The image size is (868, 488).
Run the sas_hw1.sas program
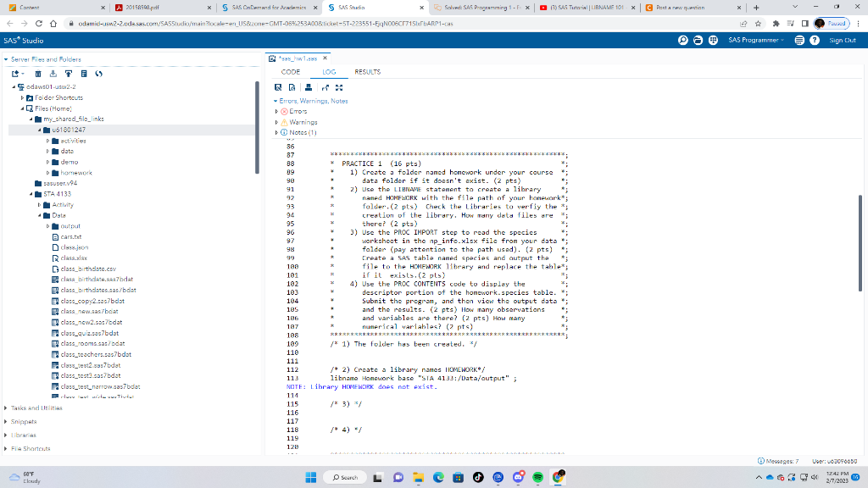tap(279, 86)
